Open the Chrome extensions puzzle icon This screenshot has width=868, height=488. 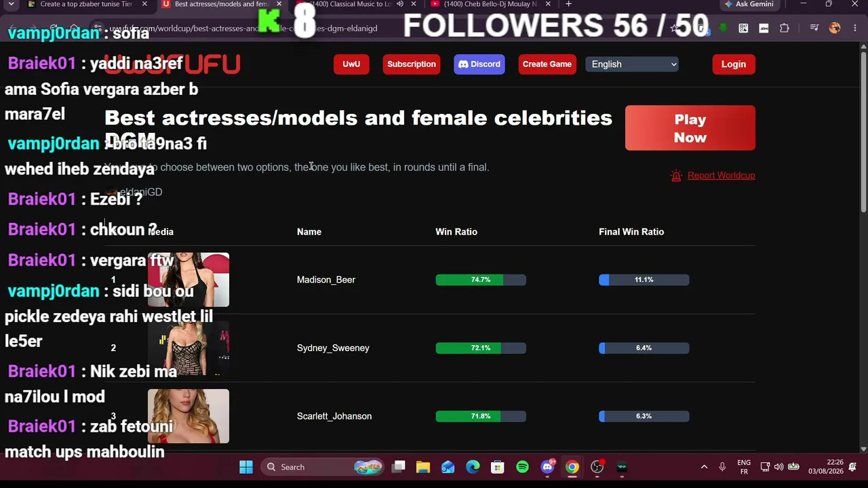[785, 28]
